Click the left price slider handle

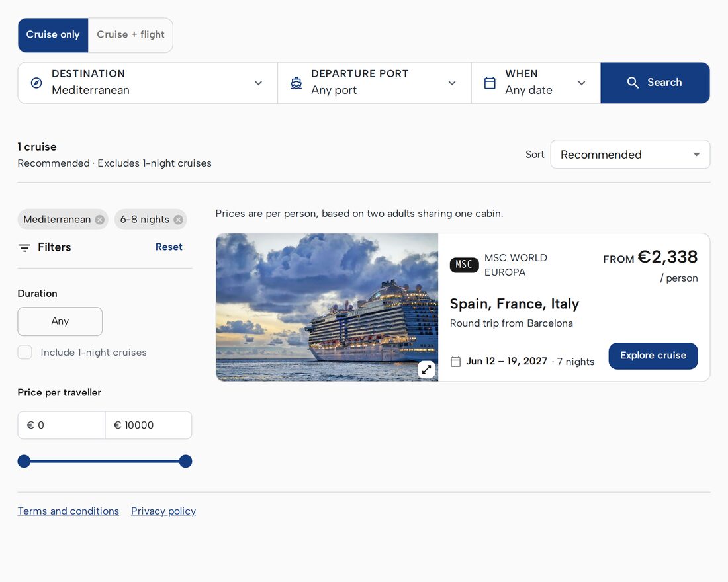click(24, 462)
